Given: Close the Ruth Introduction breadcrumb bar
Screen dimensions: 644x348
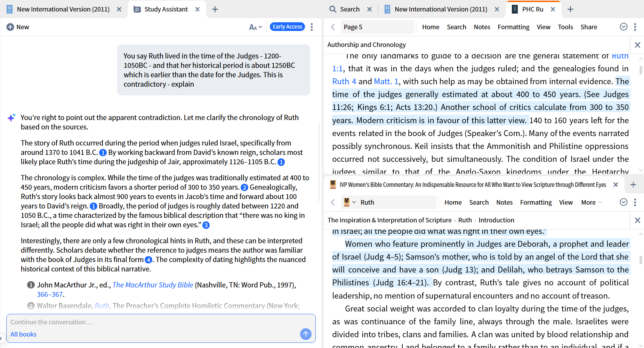Looking at the screenshot, I should point(637,220).
